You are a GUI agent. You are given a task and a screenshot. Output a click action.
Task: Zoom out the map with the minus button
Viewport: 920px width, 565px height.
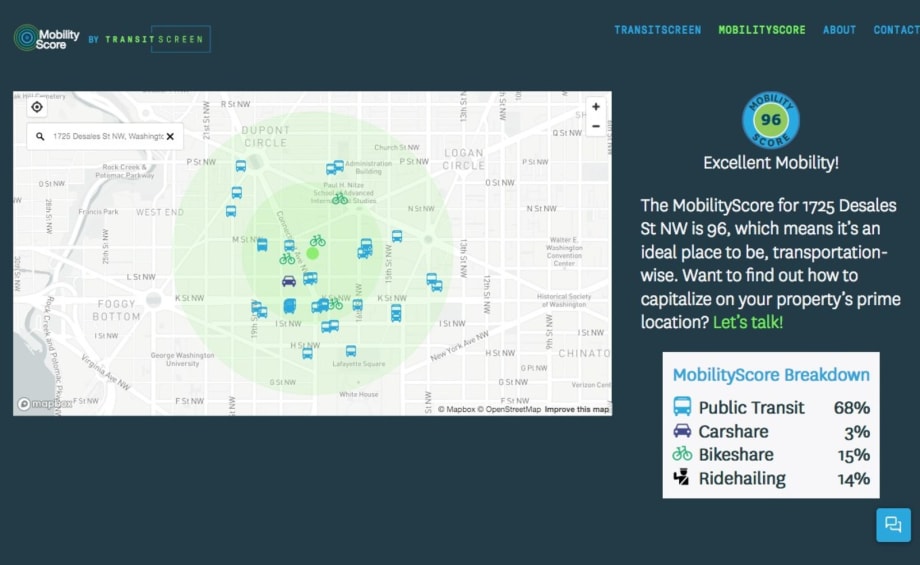pyautogui.click(x=596, y=126)
